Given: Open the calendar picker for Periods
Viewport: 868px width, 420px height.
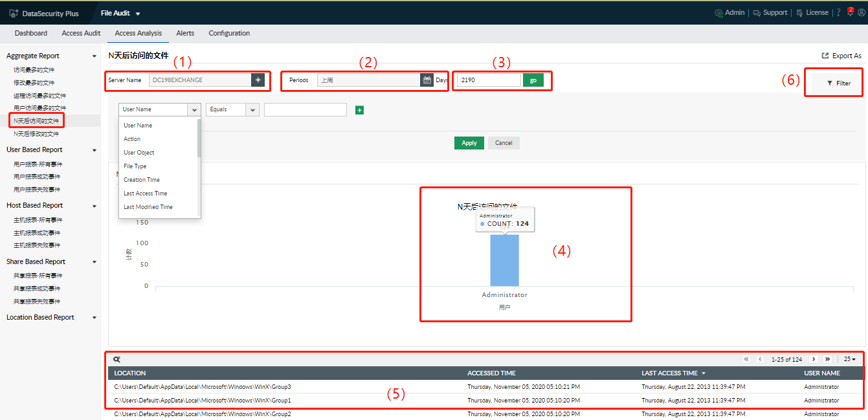Looking at the screenshot, I should pyautogui.click(x=427, y=80).
